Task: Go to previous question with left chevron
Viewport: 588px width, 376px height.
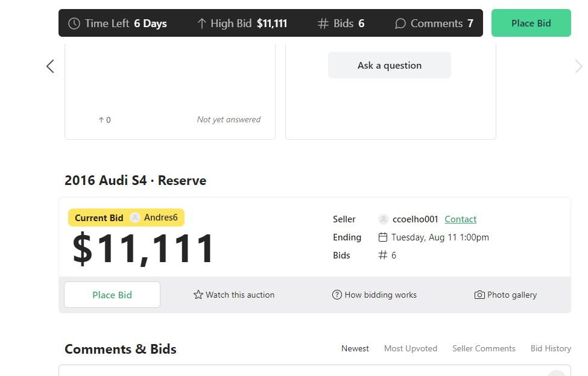Action: [50, 66]
